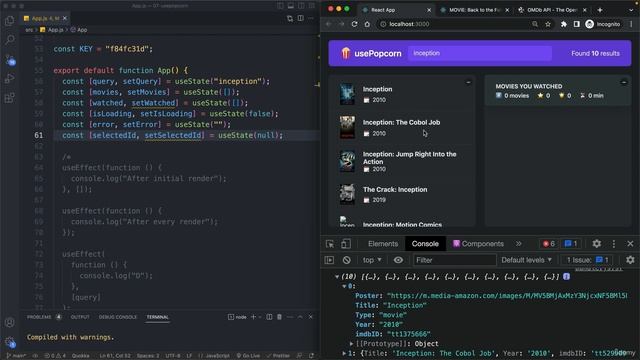
Task: Open the OUTPUT panel tab
Action: pos(80,317)
